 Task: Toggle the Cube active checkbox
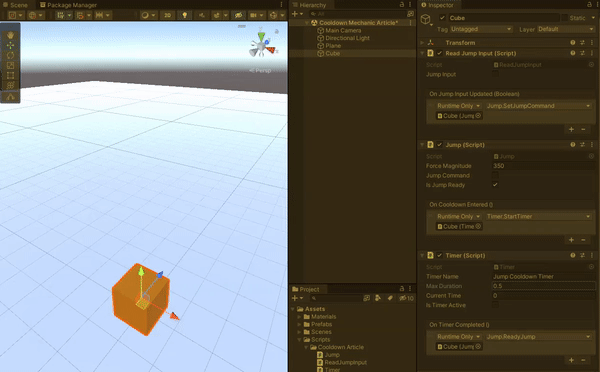[442, 18]
